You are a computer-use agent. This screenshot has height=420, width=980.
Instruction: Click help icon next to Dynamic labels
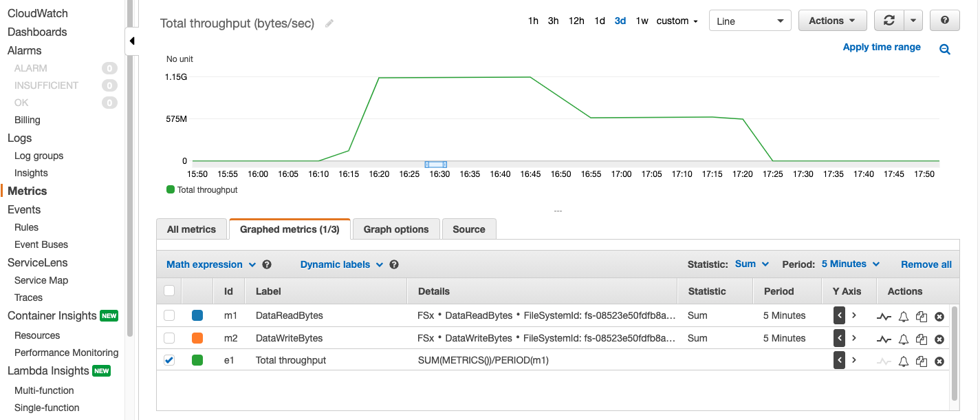(x=394, y=264)
